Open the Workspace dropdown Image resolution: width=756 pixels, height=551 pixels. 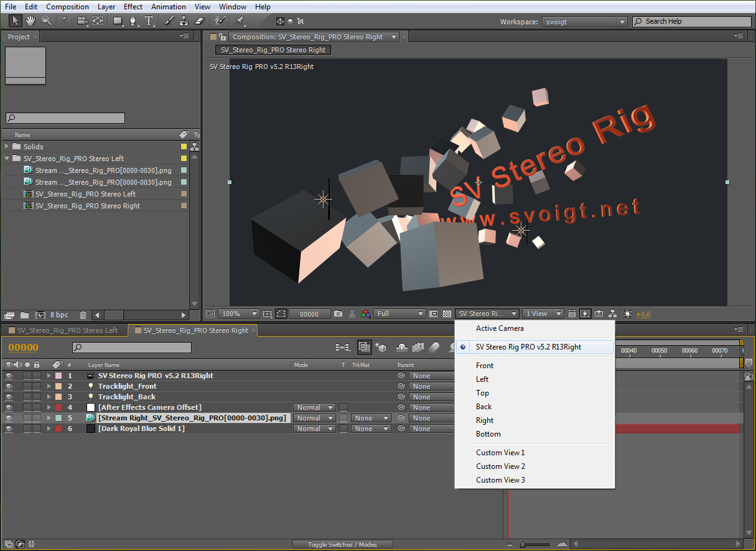tap(584, 22)
